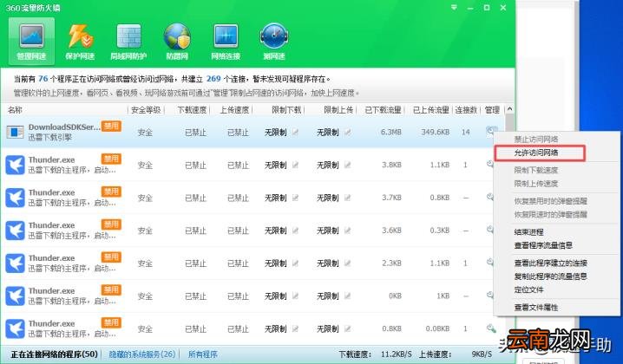Choose 定位文件 from the context menu
Image resolution: width=623 pixels, height=364 pixels.
[x=528, y=290]
